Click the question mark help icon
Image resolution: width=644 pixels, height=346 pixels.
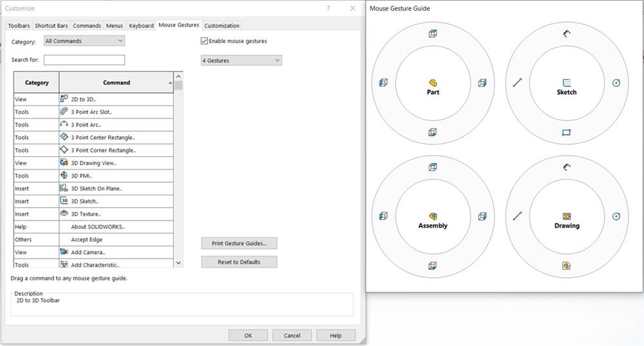click(x=328, y=8)
